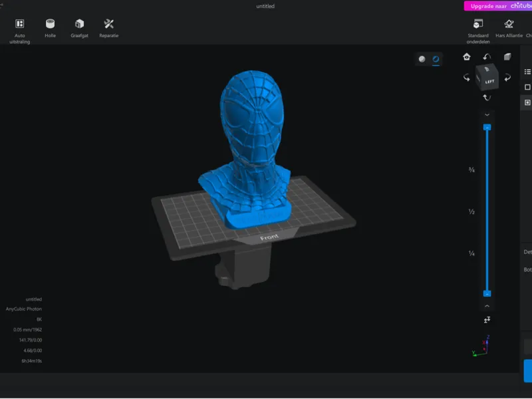Open the Hars Alliantie resin alliance
532x399 pixels.
point(509,28)
